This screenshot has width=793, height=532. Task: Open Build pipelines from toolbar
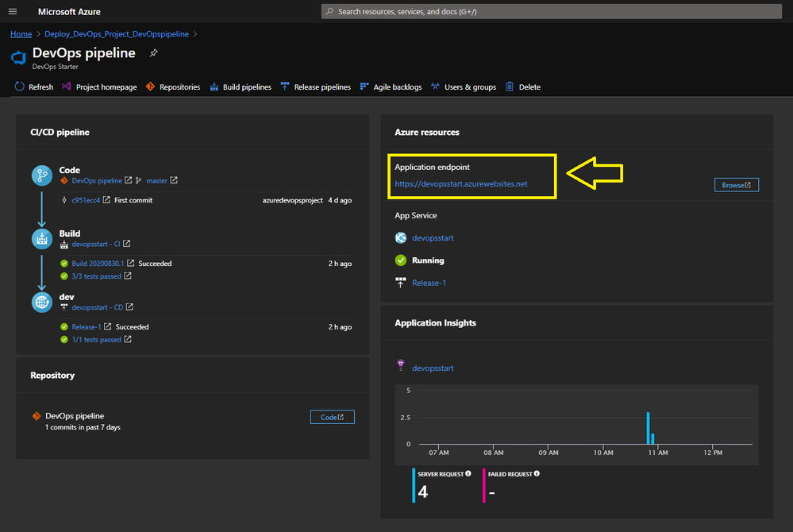pos(241,87)
